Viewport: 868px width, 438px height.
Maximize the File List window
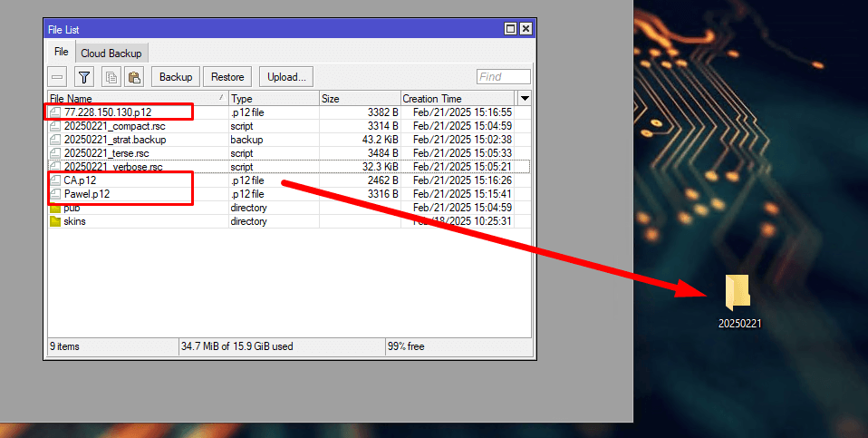pos(510,29)
